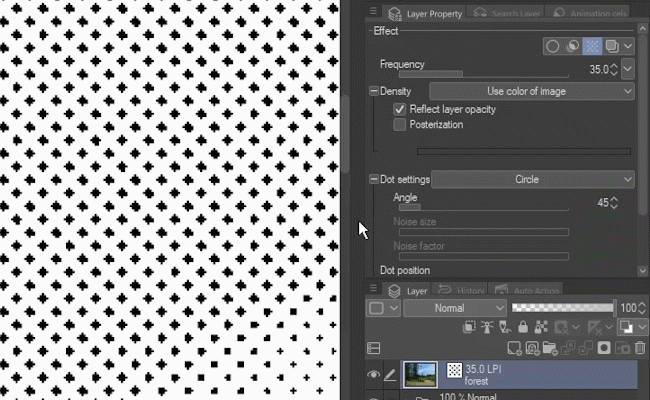This screenshot has width=650, height=400.
Task: Click the Change Layer Color icon
Action: (626, 327)
